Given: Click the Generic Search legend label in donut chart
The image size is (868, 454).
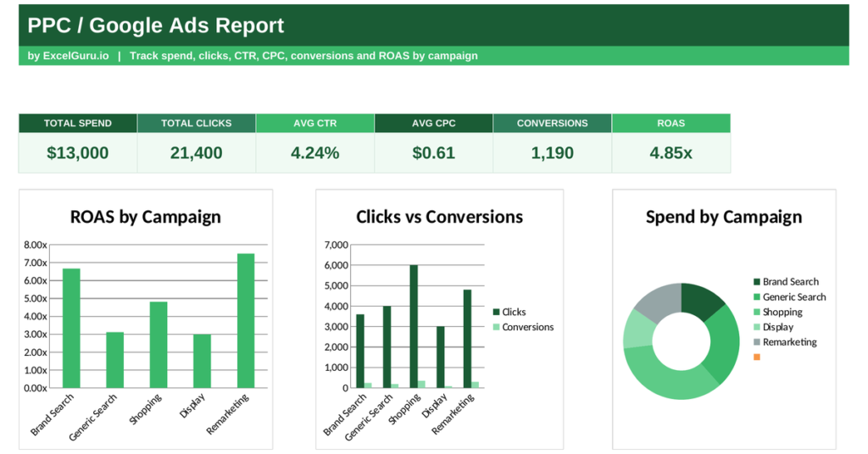Looking at the screenshot, I should [794, 297].
